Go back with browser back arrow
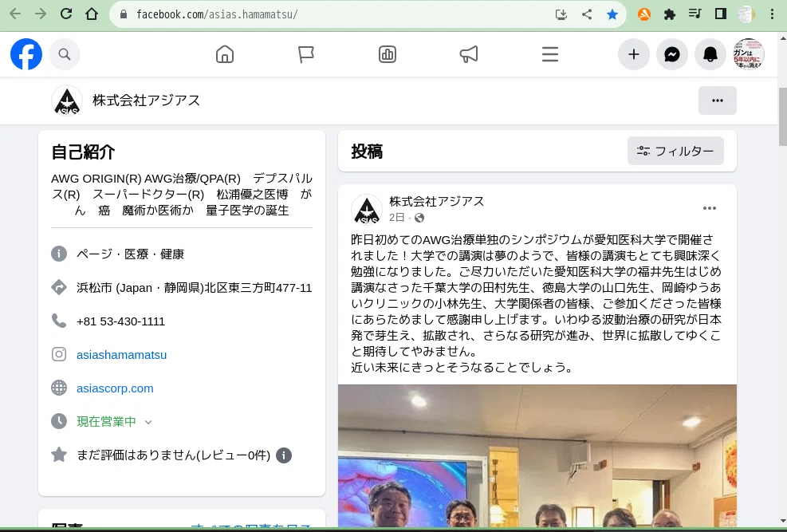This screenshot has height=532, width=787. pyautogui.click(x=15, y=14)
